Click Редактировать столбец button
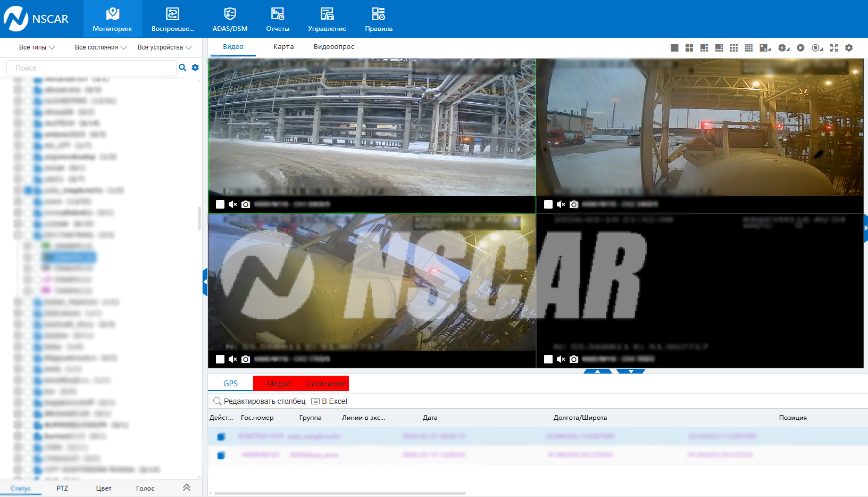The width and height of the screenshot is (868, 497). tap(260, 401)
